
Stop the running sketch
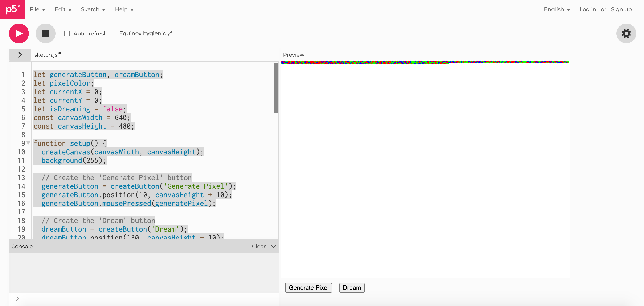click(45, 33)
